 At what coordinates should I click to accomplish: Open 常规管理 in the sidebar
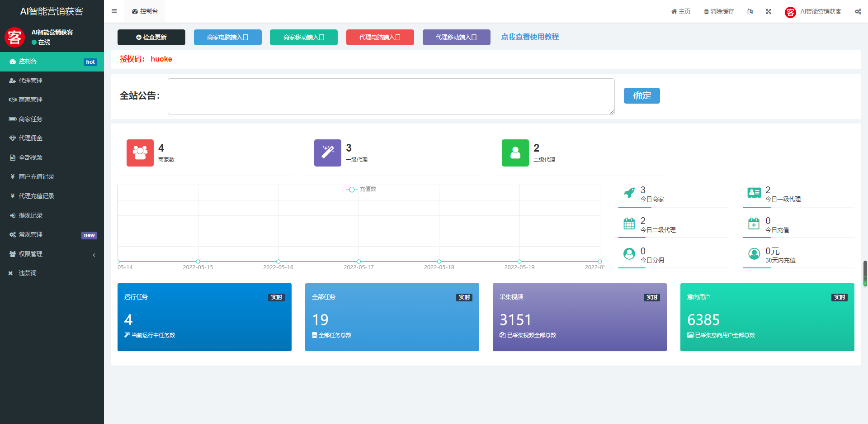coord(52,234)
